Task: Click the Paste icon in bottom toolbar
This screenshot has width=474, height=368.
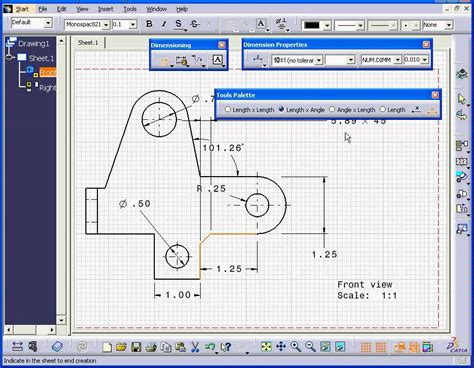Action: (180, 347)
